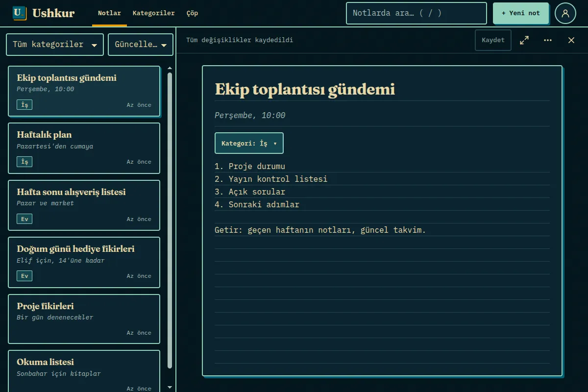Click the status "Tüm değişiklikler kaydedildi"

(x=240, y=40)
